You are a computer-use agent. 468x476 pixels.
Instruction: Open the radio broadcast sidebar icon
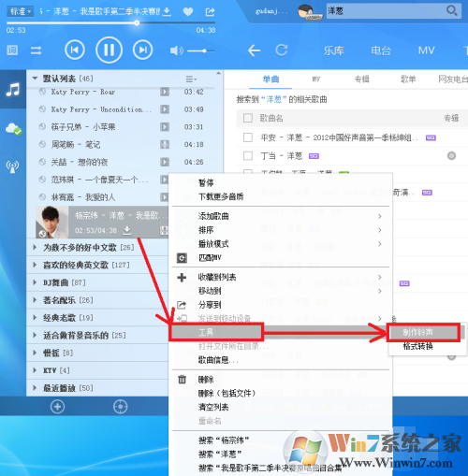(x=12, y=166)
